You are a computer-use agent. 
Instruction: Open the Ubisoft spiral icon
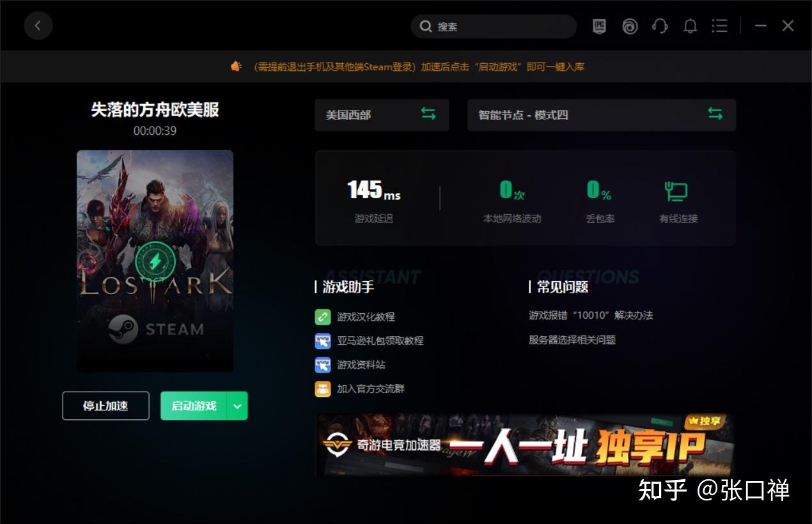(630, 26)
